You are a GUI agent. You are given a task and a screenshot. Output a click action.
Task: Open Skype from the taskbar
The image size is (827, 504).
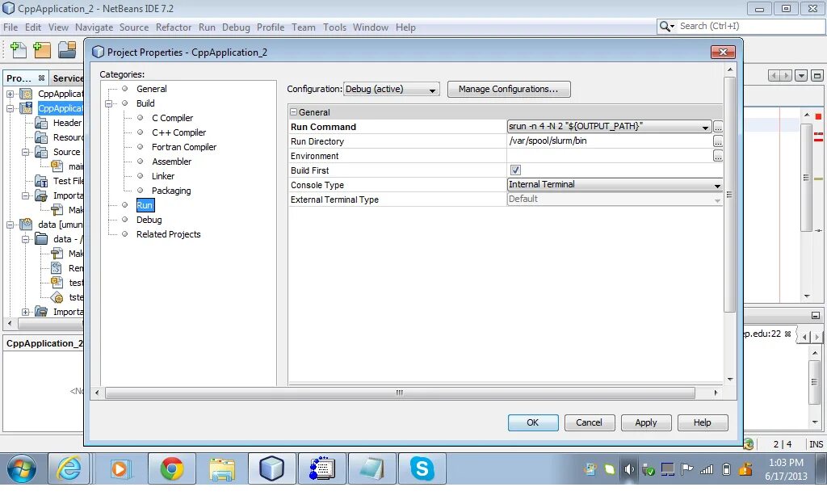pyautogui.click(x=422, y=468)
